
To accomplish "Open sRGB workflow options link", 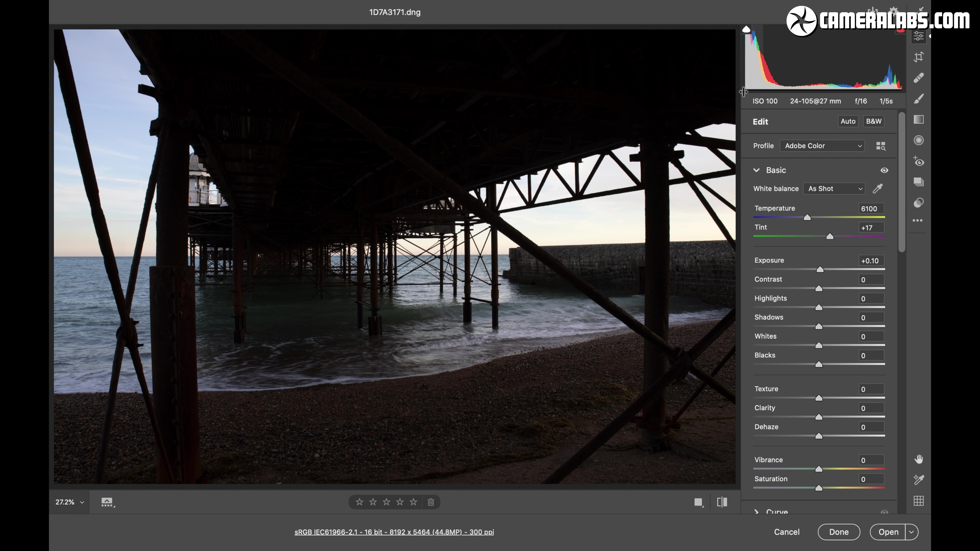I will tap(394, 532).
